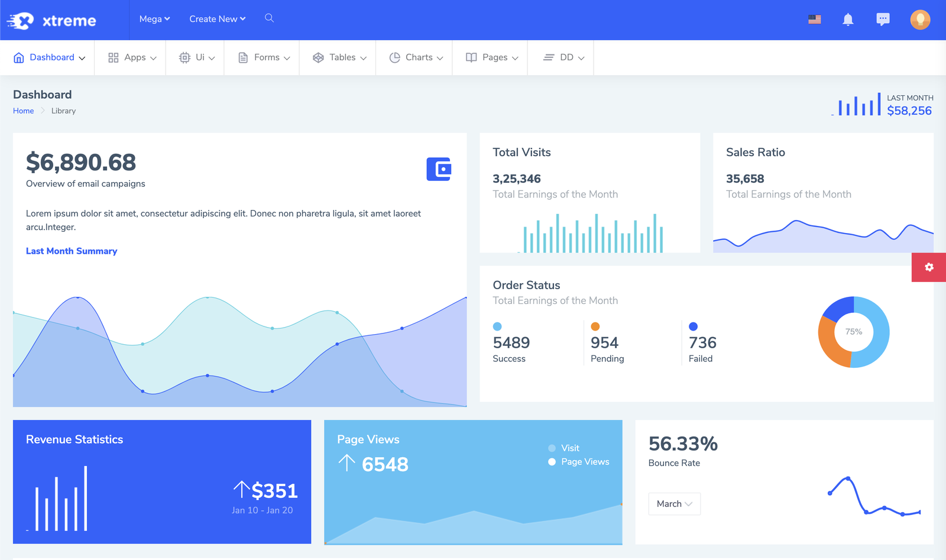Click the 75% donut chart
Screen dimensions: 946x560
(854, 332)
